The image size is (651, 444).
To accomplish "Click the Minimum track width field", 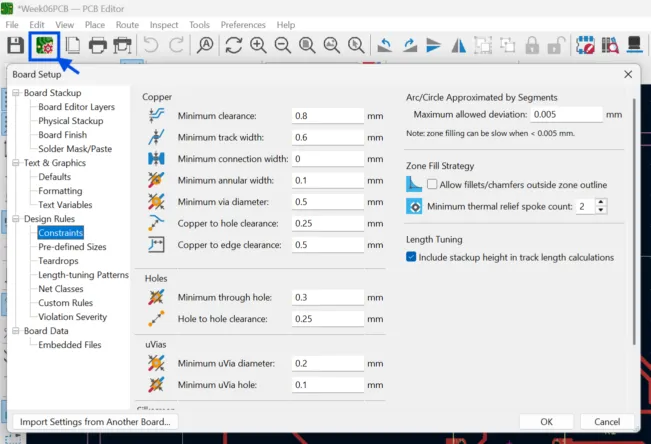I will pos(328,137).
